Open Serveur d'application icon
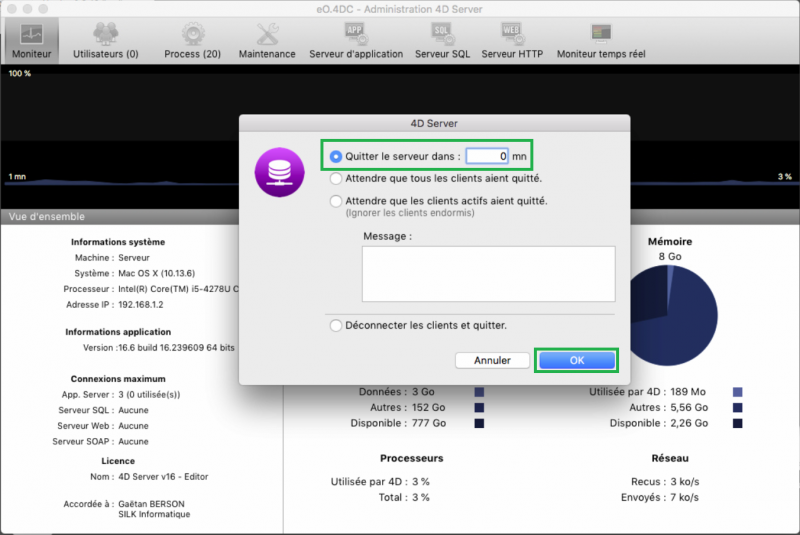 pos(356,32)
